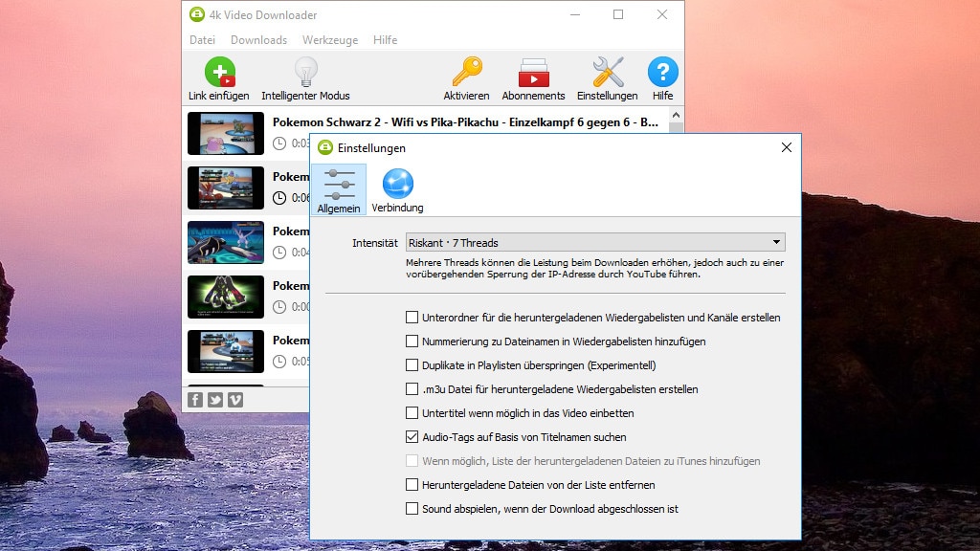Open the Werkzeuge menu

point(330,40)
